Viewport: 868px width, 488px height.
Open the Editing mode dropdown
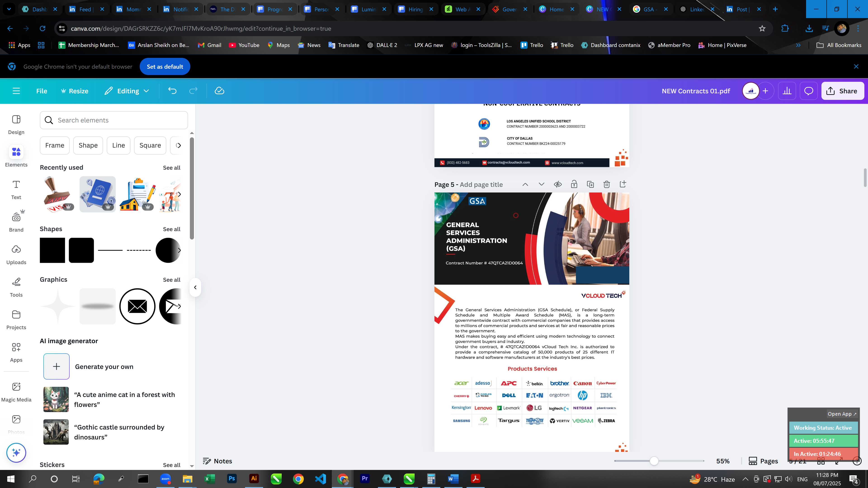coord(127,91)
